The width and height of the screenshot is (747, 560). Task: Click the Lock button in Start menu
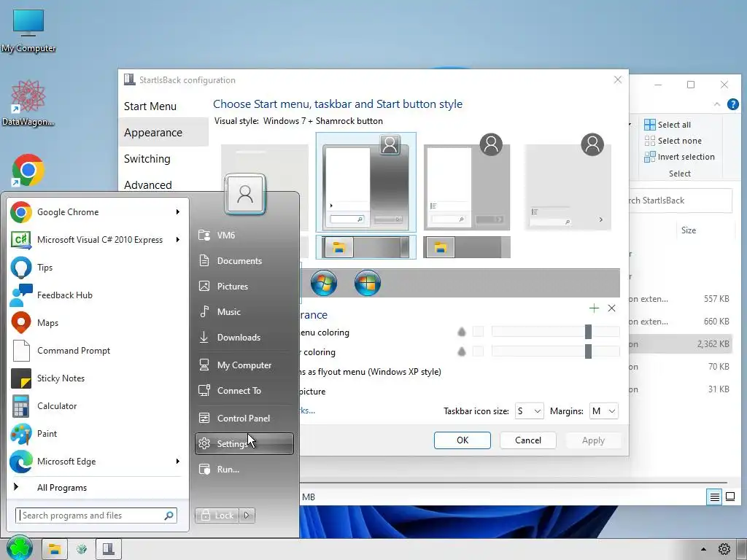[x=216, y=516]
